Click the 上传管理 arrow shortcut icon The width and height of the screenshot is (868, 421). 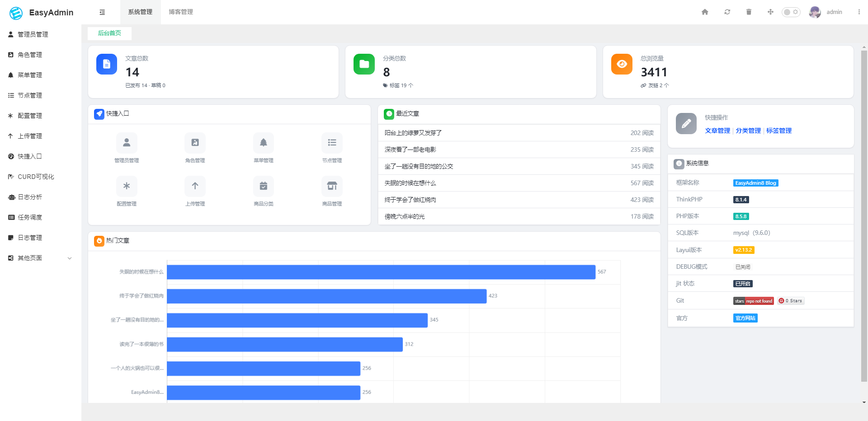(x=195, y=186)
